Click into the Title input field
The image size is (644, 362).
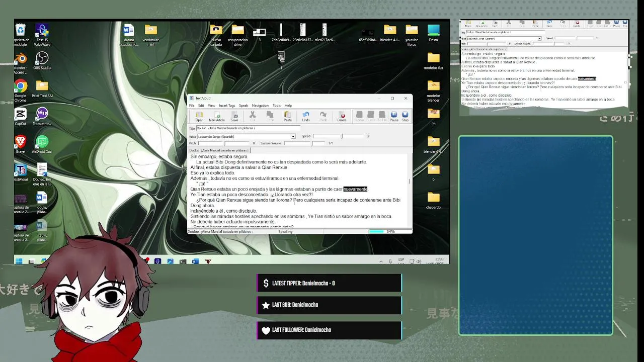click(248, 128)
